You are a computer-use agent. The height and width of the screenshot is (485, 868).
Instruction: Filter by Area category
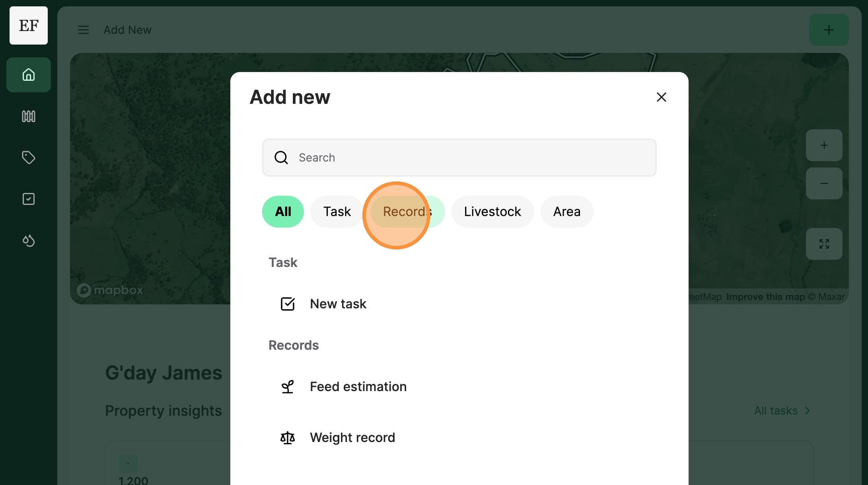click(x=566, y=212)
